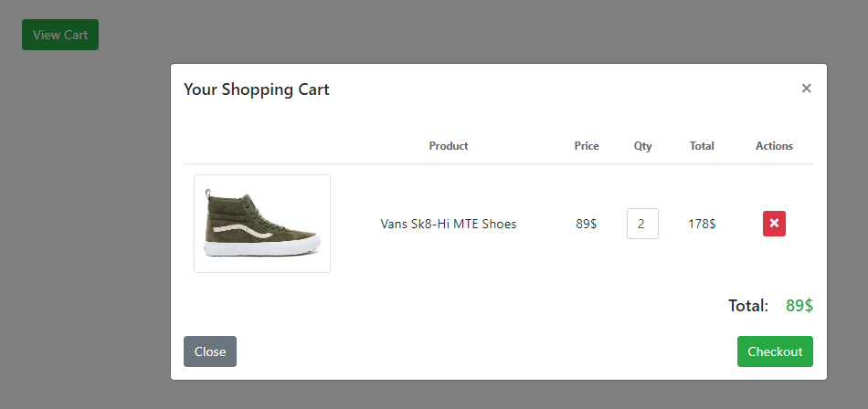This screenshot has height=409, width=868.
Task: Click the Product column header
Action: [449, 146]
